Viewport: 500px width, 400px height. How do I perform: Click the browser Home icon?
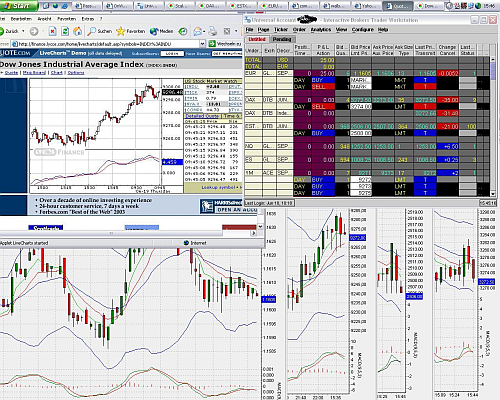[x=78, y=31]
